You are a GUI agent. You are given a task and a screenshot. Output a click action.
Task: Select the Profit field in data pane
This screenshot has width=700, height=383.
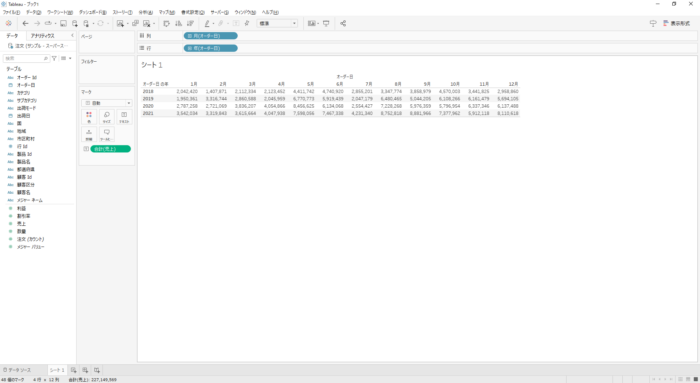(21, 208)
